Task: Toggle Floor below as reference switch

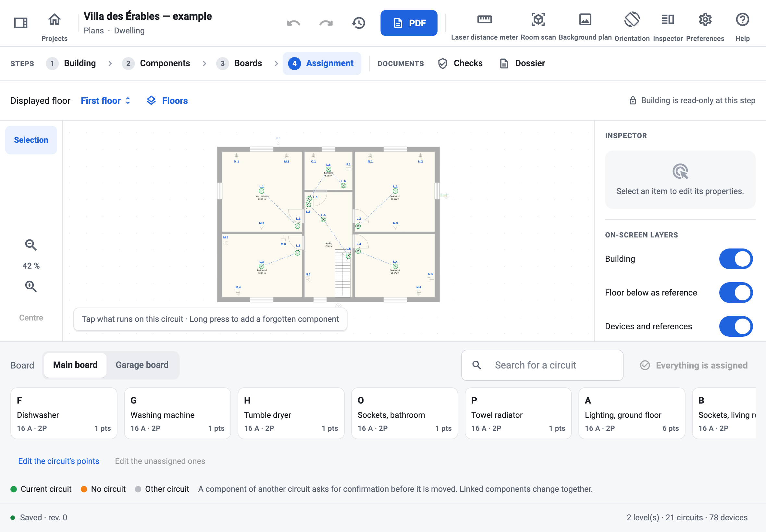Action: (x=736, y=293)
